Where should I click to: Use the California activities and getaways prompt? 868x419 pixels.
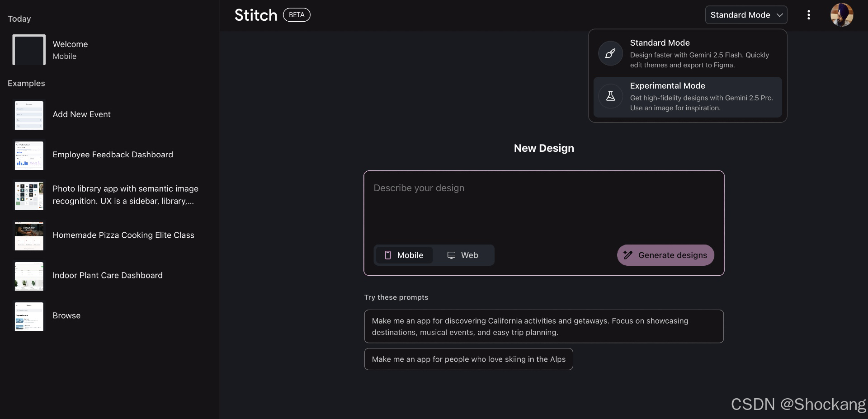pyautogui.click(x=544, y=326)
